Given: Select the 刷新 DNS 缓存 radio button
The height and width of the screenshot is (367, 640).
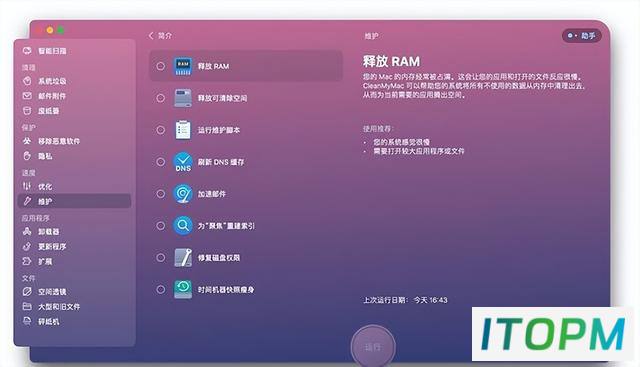Looking at the screenshot, I should (x=160, y=162).
